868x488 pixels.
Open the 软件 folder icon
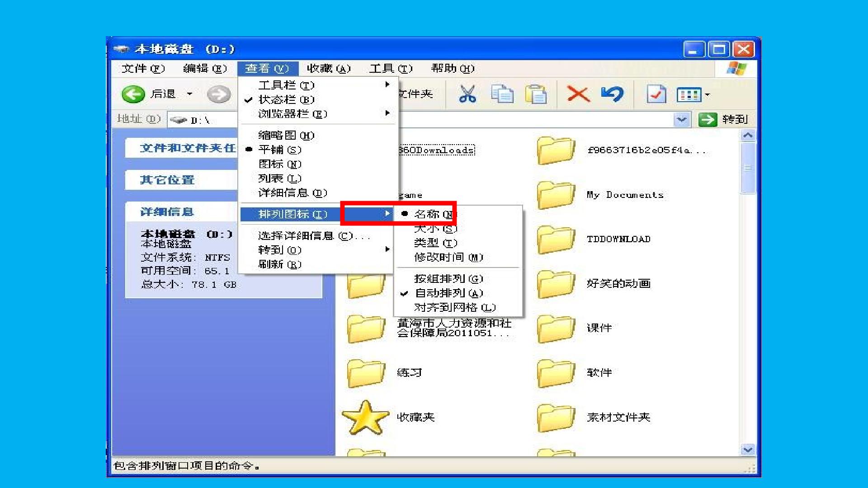556,373
